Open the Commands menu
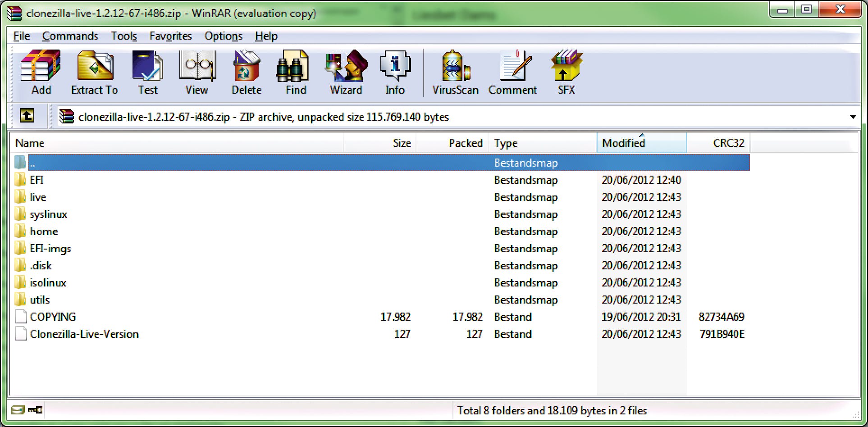This screenshot has width=868, height=427. pos(70,36)
